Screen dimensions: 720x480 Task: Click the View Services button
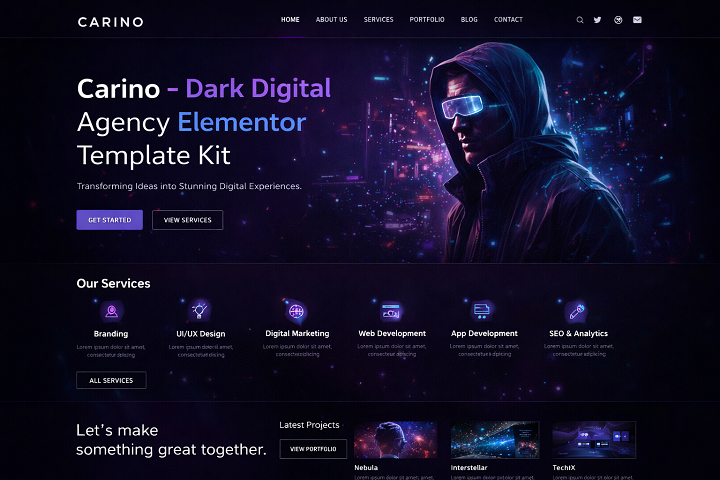pos(187,220)
